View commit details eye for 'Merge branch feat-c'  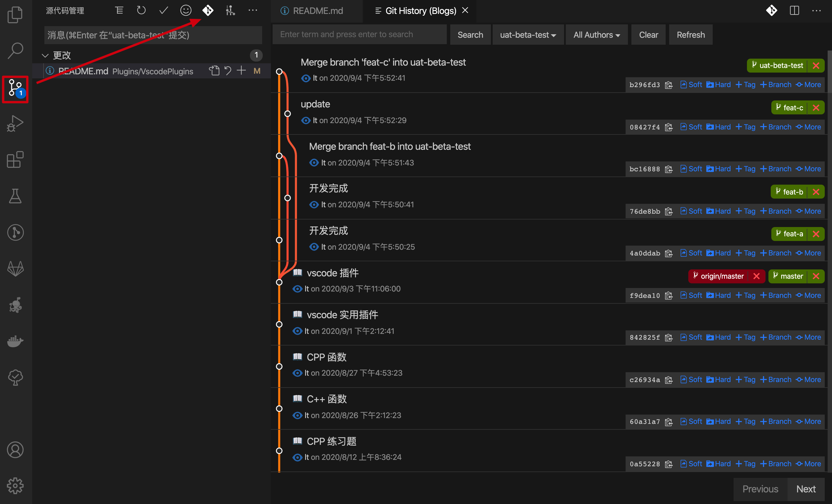[306, 78]
